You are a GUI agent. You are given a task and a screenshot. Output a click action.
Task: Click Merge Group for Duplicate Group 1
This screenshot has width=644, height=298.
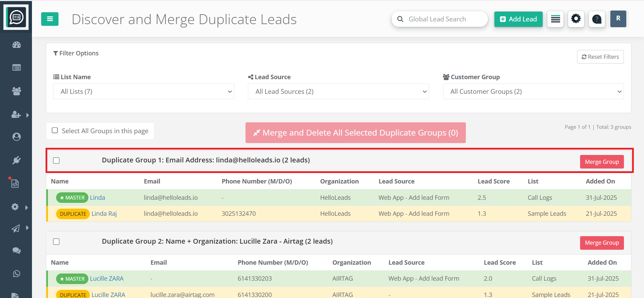(601, 162)
